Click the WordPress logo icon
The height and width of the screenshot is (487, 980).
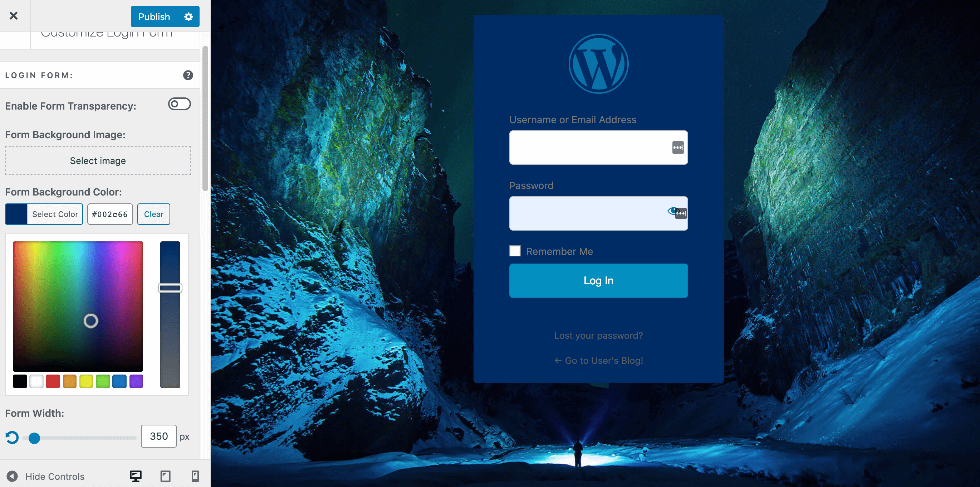click(598, 63)
